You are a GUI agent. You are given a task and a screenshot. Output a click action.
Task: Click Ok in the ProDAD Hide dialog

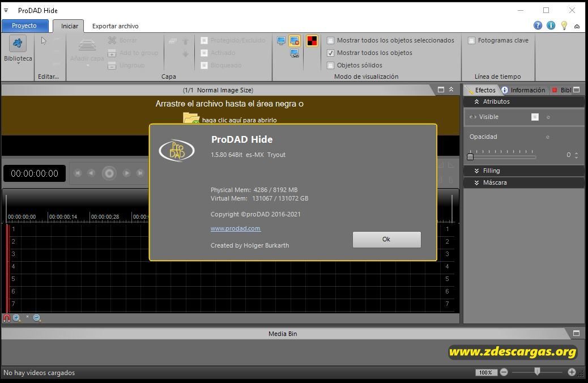pyautogui.click(x=387, y=239)
